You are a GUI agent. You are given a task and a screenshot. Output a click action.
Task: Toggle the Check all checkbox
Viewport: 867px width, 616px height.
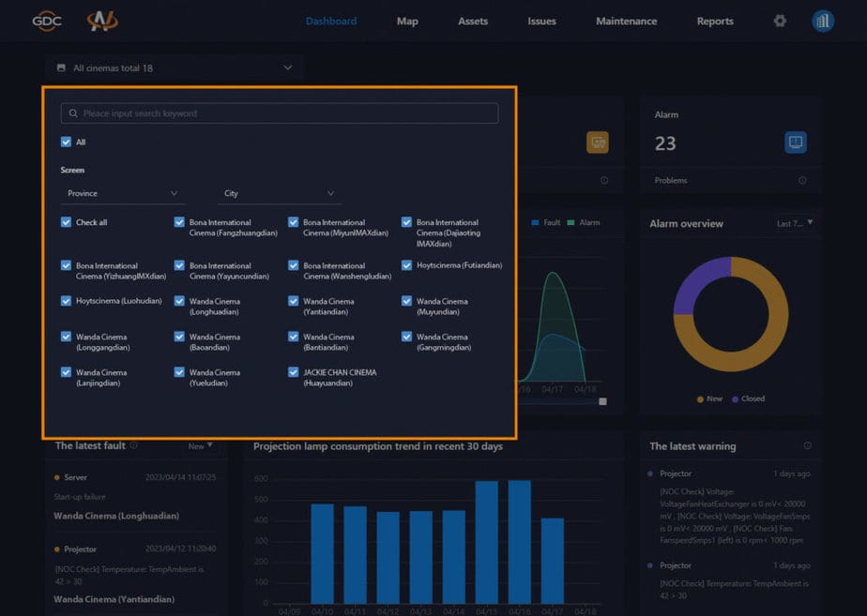[x=66, y=222]
